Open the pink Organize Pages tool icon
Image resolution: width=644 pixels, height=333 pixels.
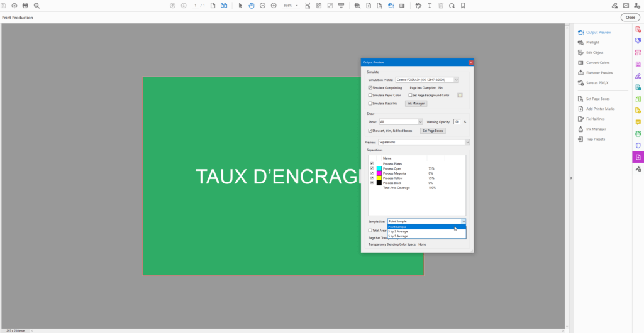pyautogui.click(x=638, y=53)
